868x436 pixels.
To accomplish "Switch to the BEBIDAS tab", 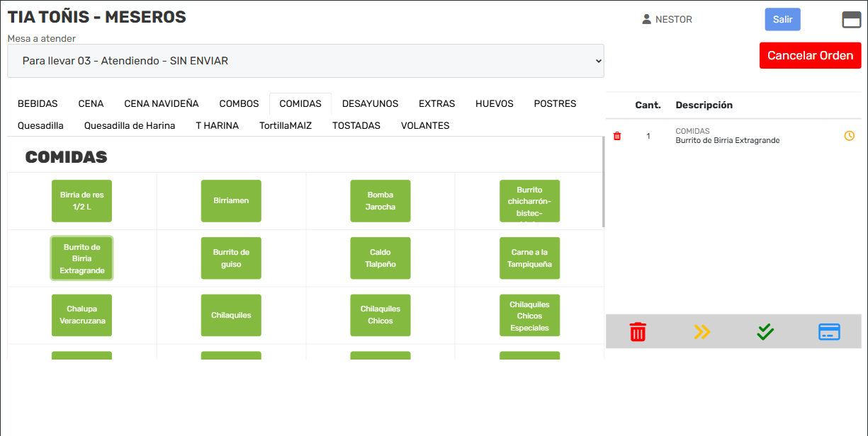I will [38, 103].
